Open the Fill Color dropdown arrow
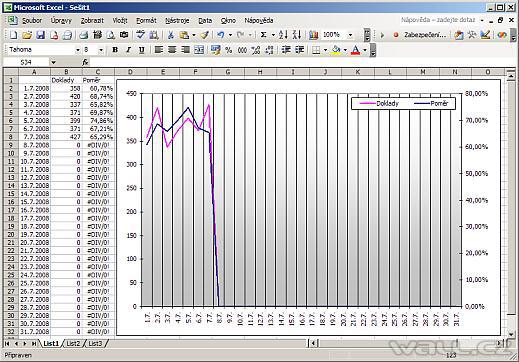519x362 pixels. point(345,50)
